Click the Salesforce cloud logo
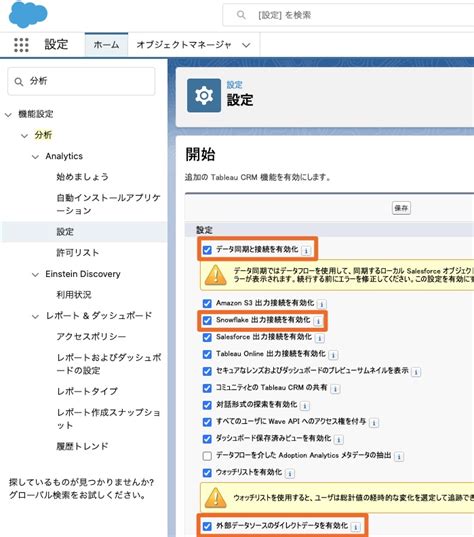This screenshot has height=537, width=474. [x=28, y=14]
